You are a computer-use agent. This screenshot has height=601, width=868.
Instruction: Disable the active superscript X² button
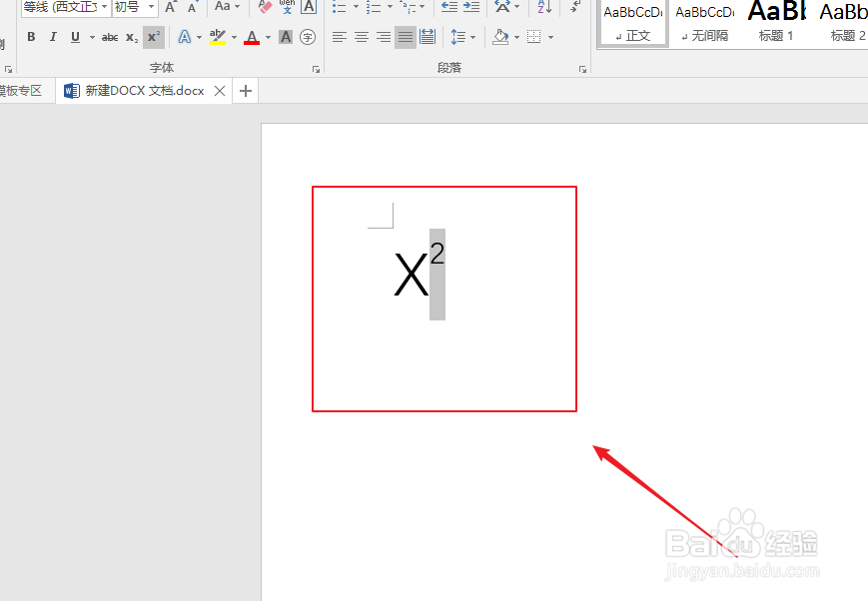point(154,37)
